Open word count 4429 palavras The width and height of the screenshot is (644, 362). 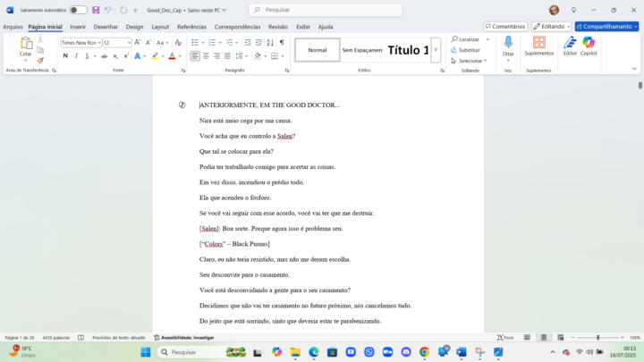[x=55, y=337]
